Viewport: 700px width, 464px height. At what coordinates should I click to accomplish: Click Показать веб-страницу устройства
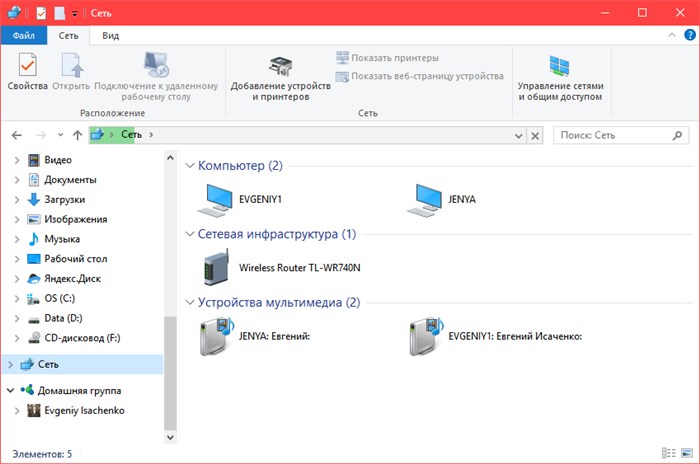pos(420,76)
